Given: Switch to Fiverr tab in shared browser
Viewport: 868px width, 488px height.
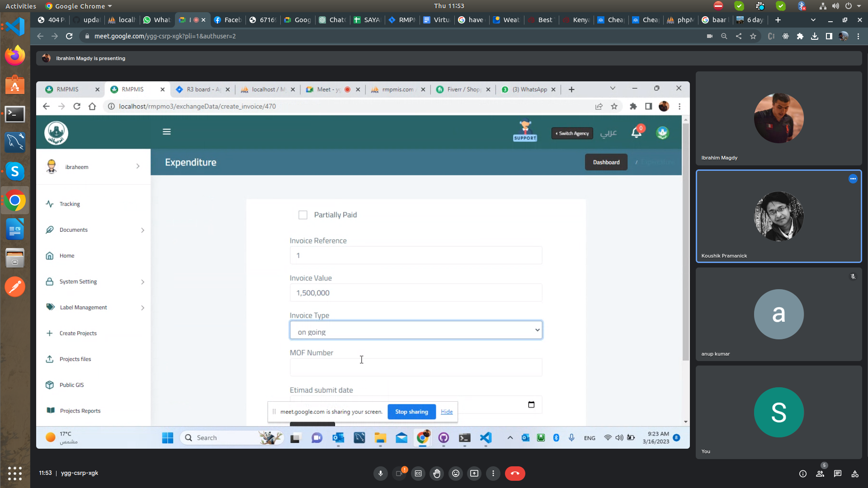Looking at the screenshot, I should tap(463, 89).
